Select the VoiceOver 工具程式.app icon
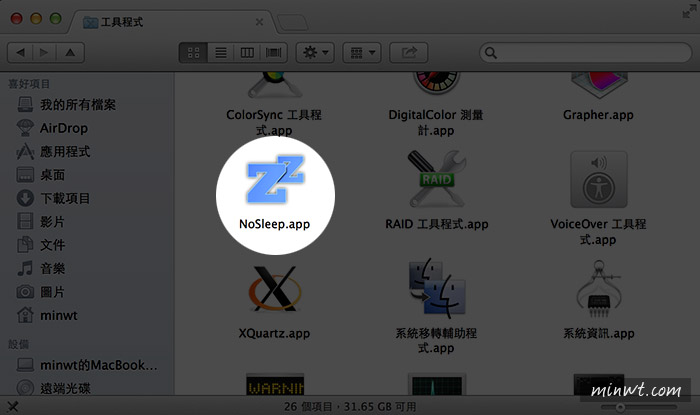Image resolution: width=700 pixels, height=415 pixels. coord(599,179)
